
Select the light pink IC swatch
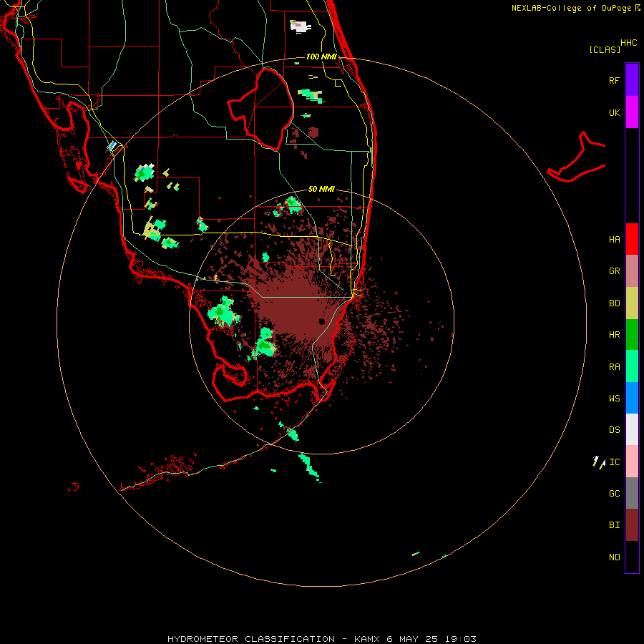click(632, 462)
